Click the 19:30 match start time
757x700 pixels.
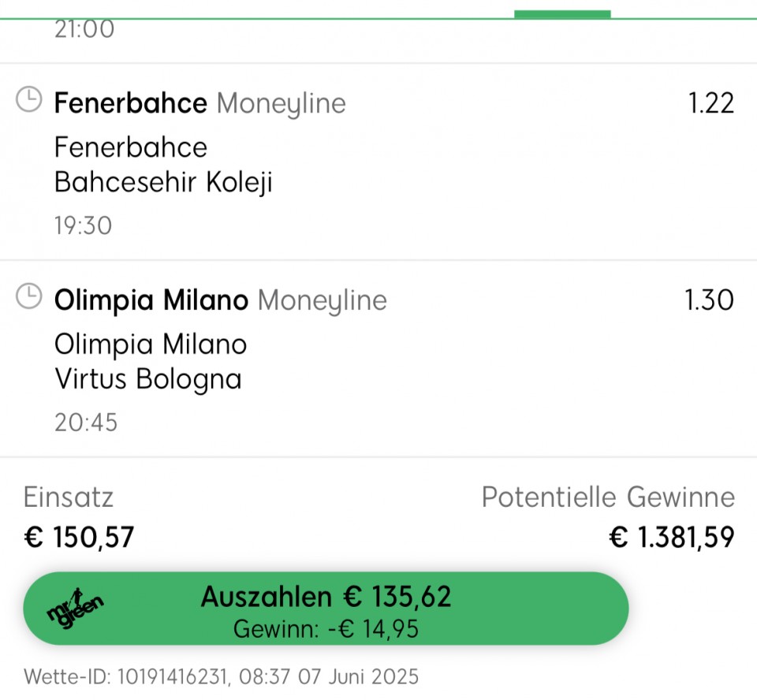click(x=83, y=225)
